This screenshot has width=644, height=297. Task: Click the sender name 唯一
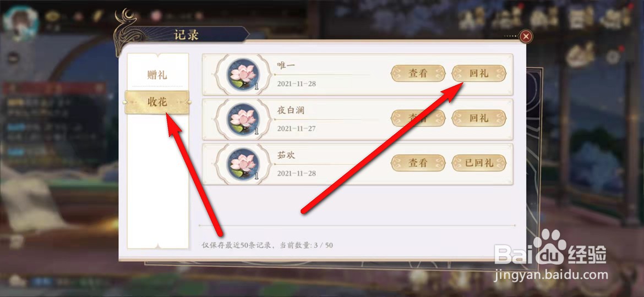tap(286, 65)
